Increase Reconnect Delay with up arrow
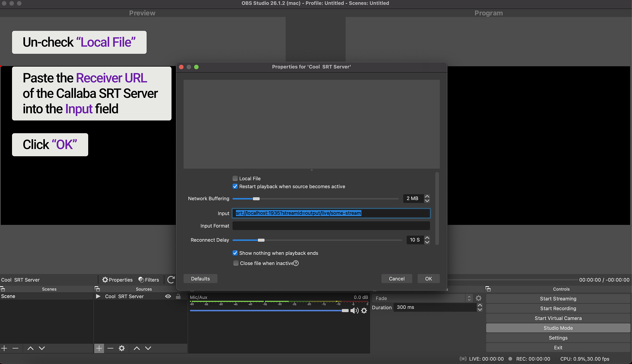 pyautogui.click(x=427, y=238)
